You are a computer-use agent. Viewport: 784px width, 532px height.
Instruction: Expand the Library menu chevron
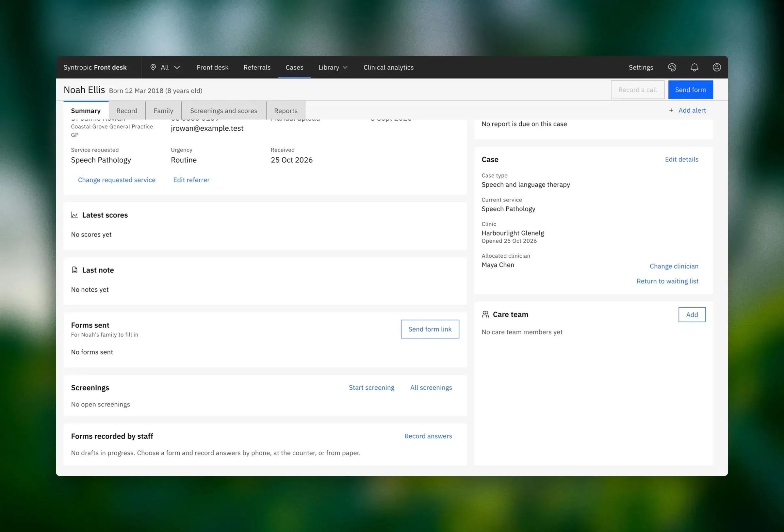(345, 68)
